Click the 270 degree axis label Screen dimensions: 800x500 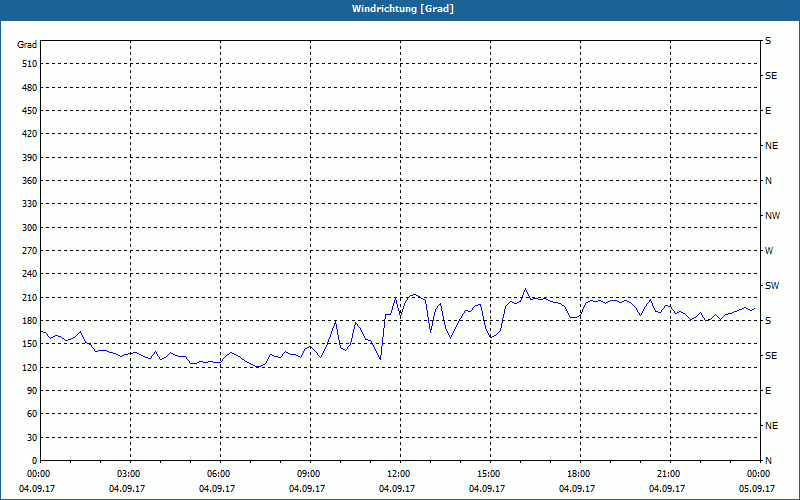coord(30,251)
